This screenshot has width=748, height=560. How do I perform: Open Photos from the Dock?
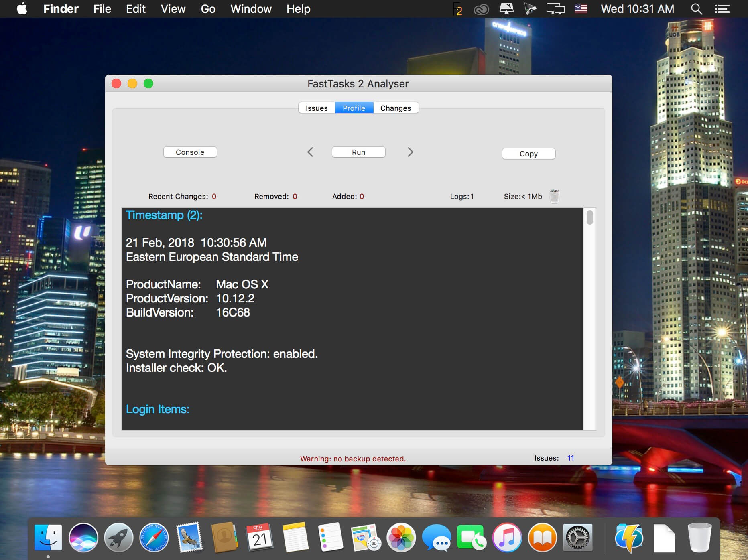(x=401, y=538)
